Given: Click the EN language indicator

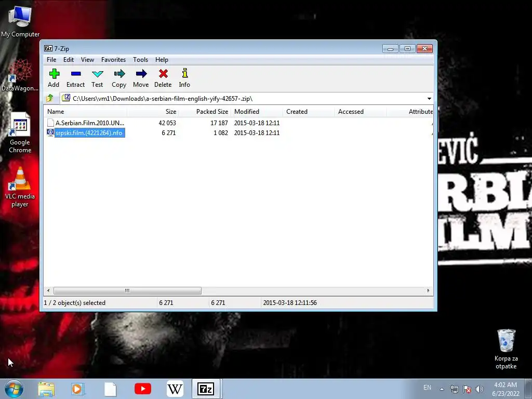Looking at the screenshot, I should (x=427, y=388).
